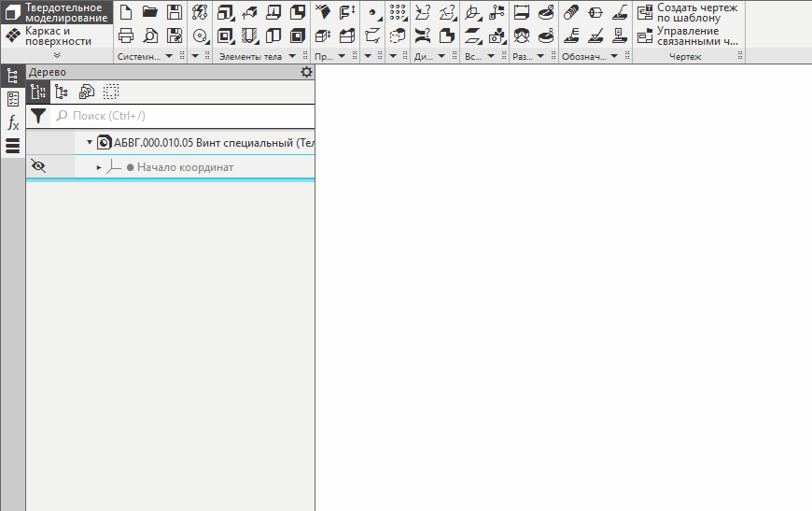Toggle the tree build-sequence view button
812x511 pixels.
(x=38, y=92)
